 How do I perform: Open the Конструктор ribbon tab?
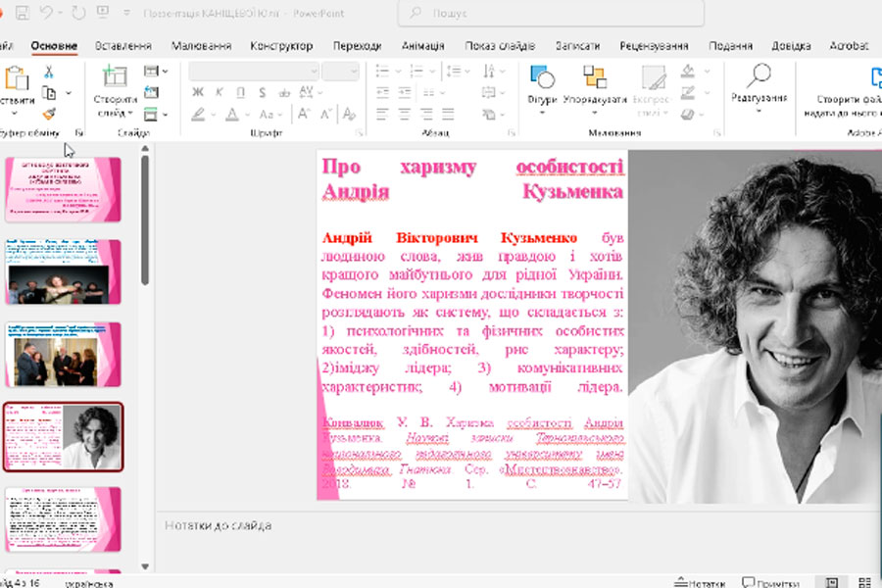click(x=281, y=46)
